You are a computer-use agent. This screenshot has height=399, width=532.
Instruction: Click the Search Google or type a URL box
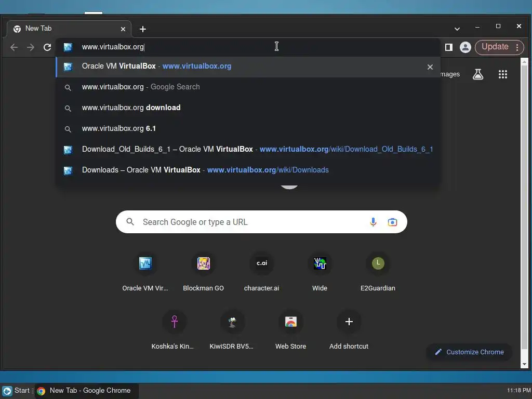(262, 222)
